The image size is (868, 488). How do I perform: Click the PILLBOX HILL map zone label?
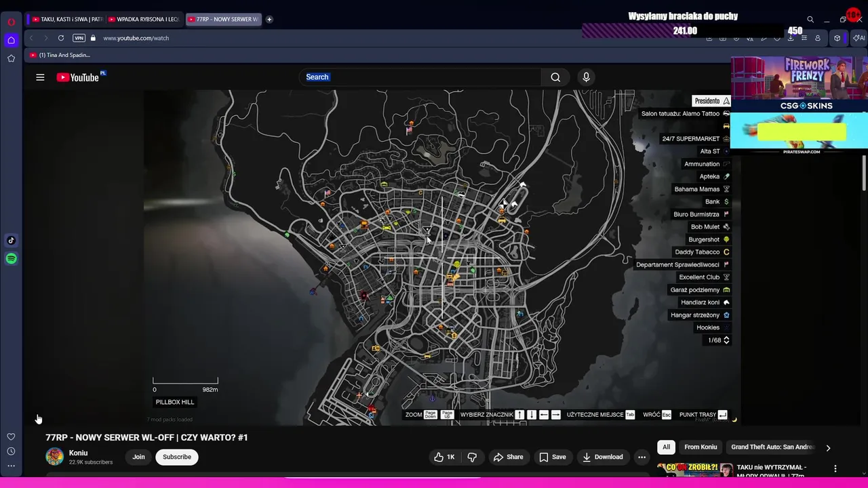coord(175,402)
